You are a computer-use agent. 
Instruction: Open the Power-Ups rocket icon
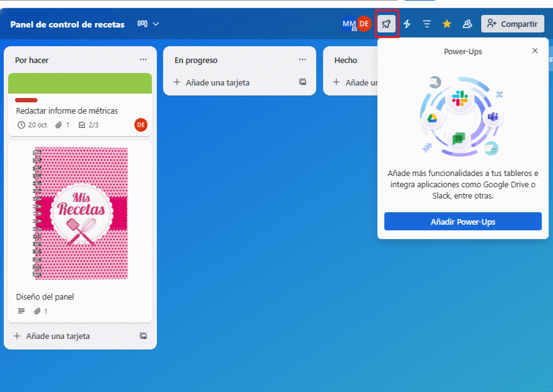tap(386, 24)
